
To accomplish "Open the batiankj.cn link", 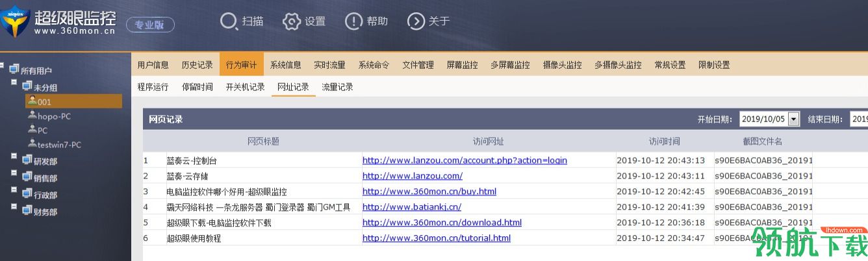I will pyautogui.click(x=412, y=206).
